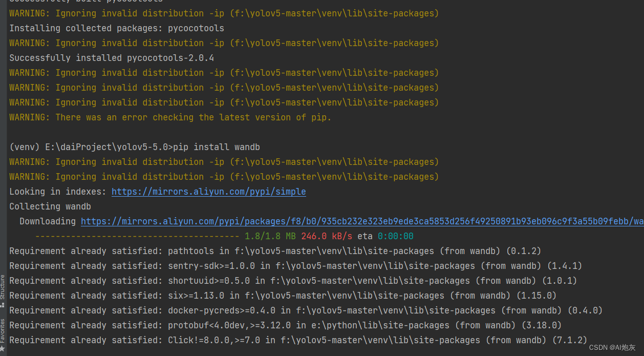Click the docker-pycreds>=0.4.0 requirement line
This screenshot has height=356, width=644.
[306, 310]
